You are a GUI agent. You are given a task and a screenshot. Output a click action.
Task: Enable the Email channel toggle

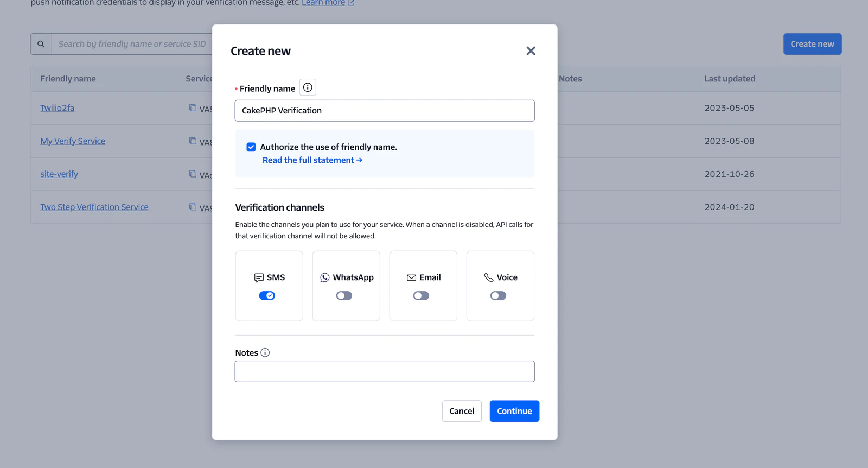click(421, 296)
